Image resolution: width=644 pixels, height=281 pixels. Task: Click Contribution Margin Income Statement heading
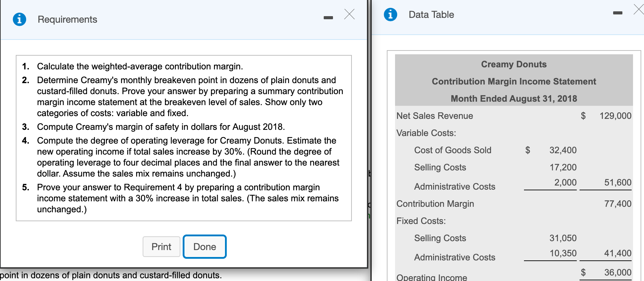pyautogui.click(x=514, y=81)
